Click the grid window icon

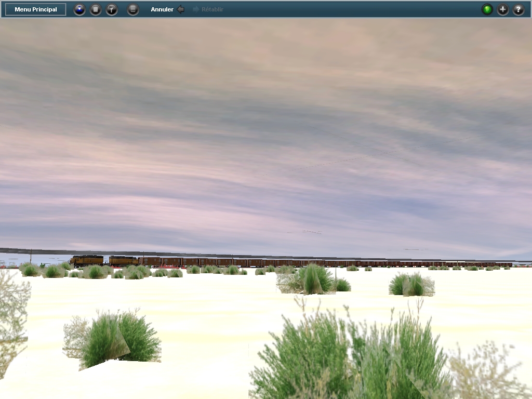133,9
